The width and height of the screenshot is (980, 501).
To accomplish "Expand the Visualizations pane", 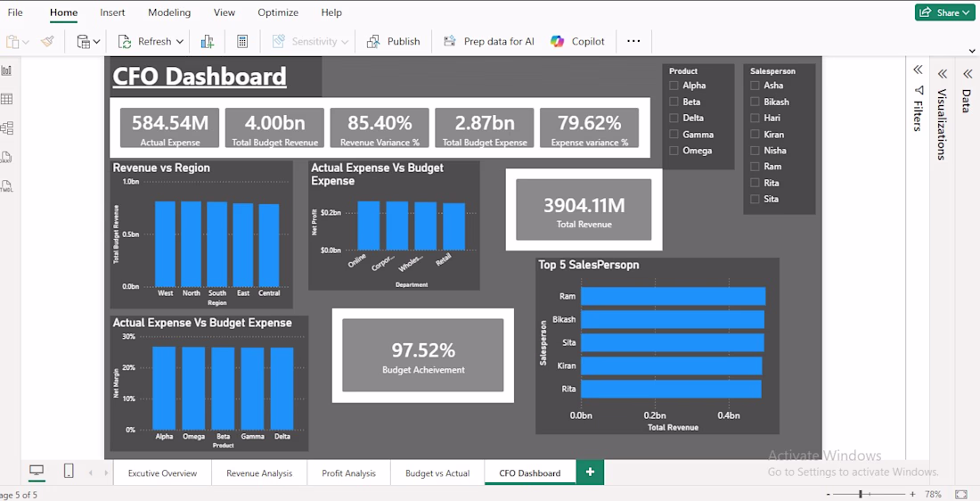I will coord(942,74).
